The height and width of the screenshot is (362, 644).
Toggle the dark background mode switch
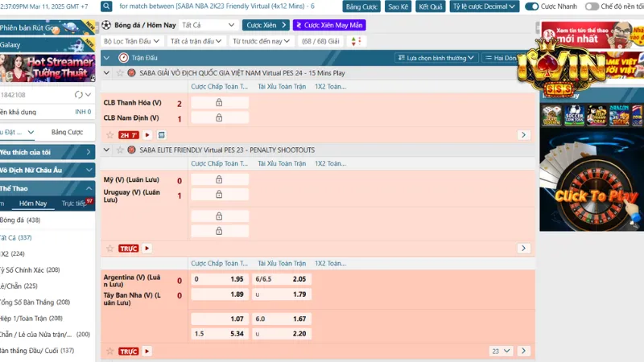(592, 6)
